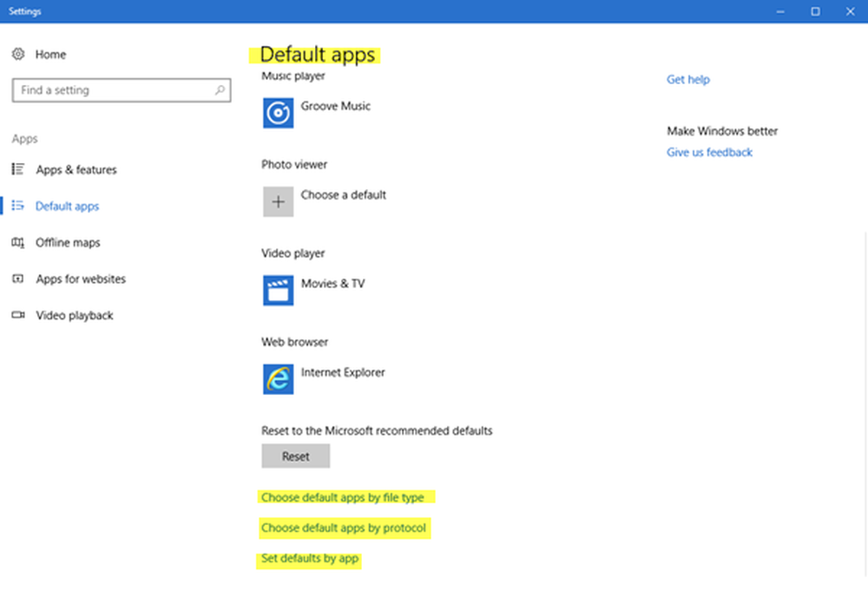
Task: Click the Groove Music app icon
Action: pyautogui.click(x=278, y=113)
